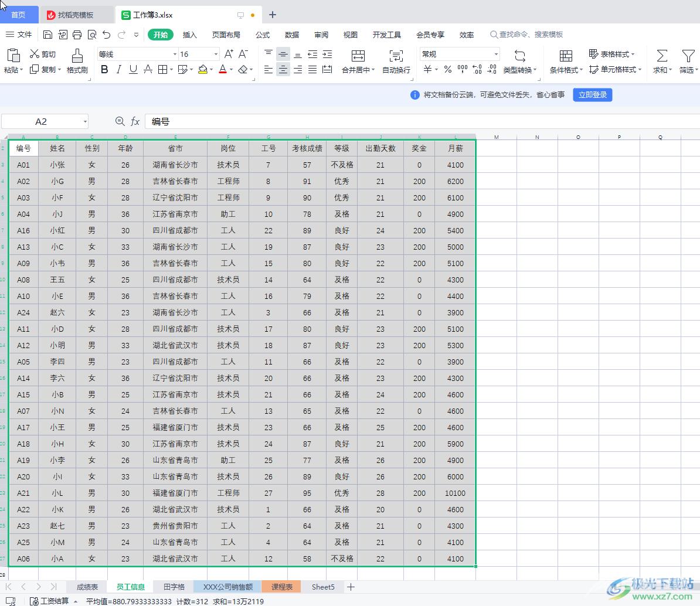Add a new sheet with plus icon

[x=351, y=587]
